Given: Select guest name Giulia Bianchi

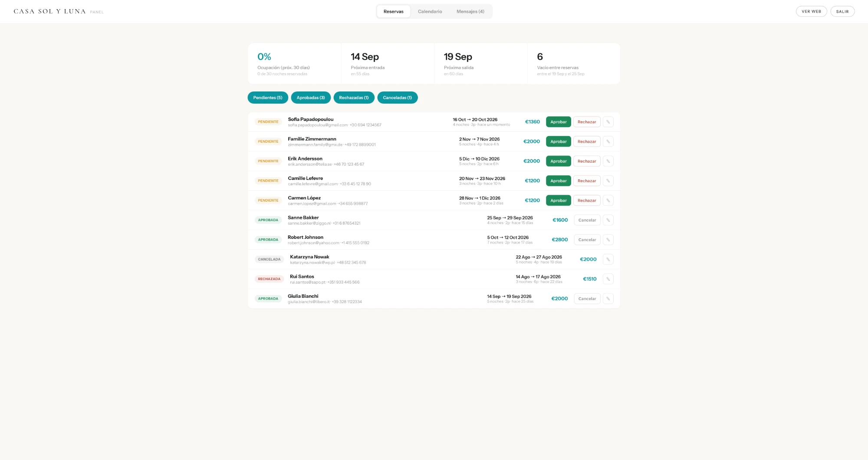Looking at the screenshot, I should [303, 296].
